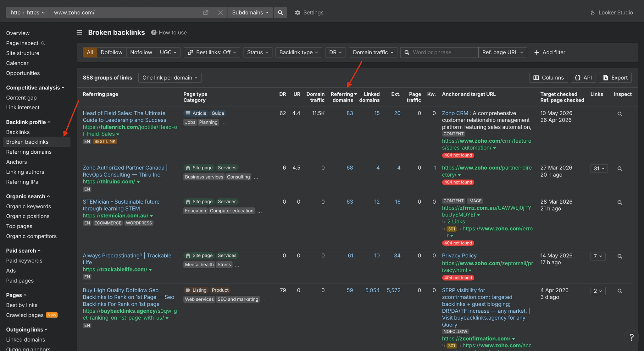Expand the stemician.com.au URL caret
Image resolution: width=644 pixels, height=351 pixels.
pyautogui.click(x=152, y=216)
